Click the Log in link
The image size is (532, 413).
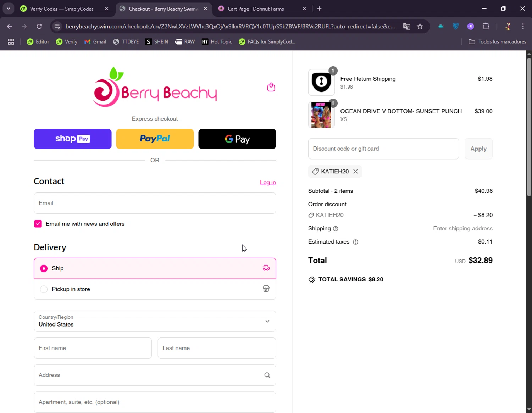click(x=268, y=182)
